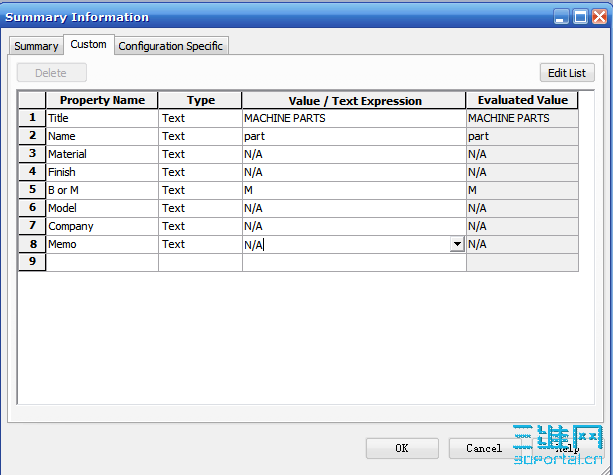Click the Type cell of the Title row
This screenshot has height=475, width=613.
pyautogui.click(x=201, y=118)
